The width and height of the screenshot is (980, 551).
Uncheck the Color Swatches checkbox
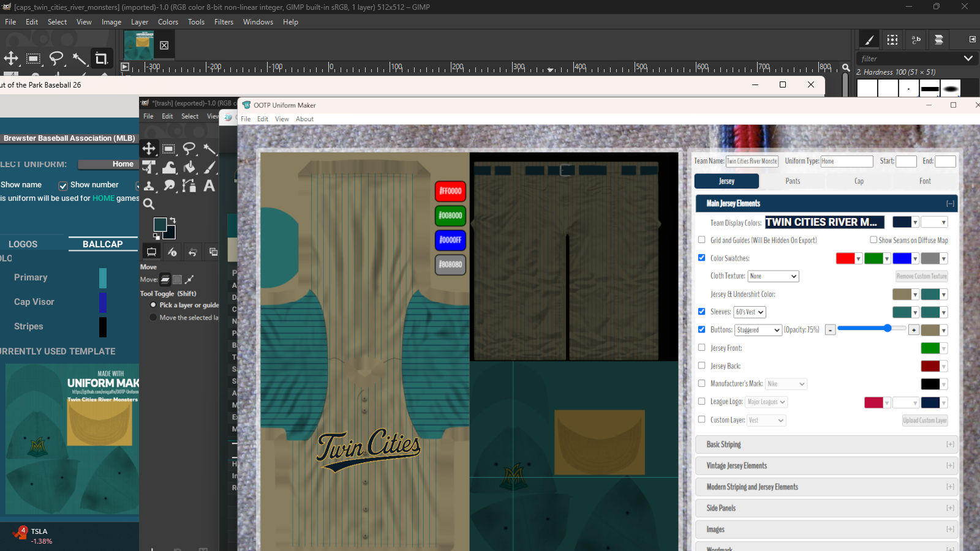pyautogui.click(x=702, y=258)
